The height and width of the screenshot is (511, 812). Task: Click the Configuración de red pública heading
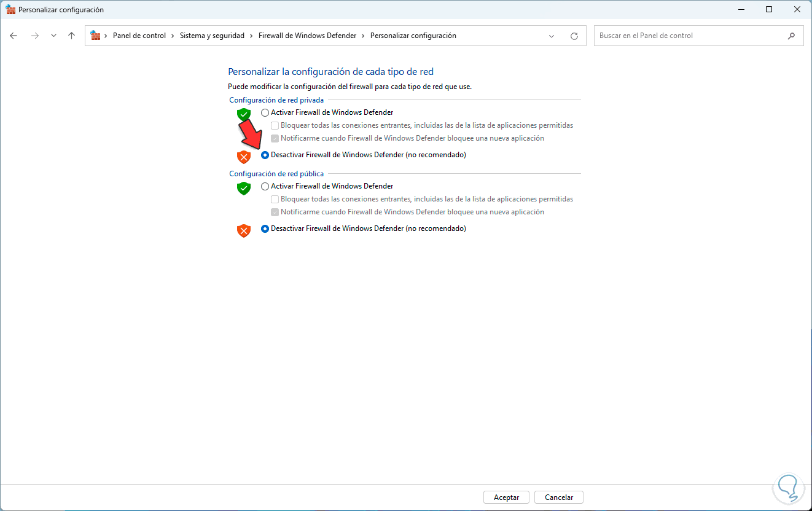pos(276,174)
